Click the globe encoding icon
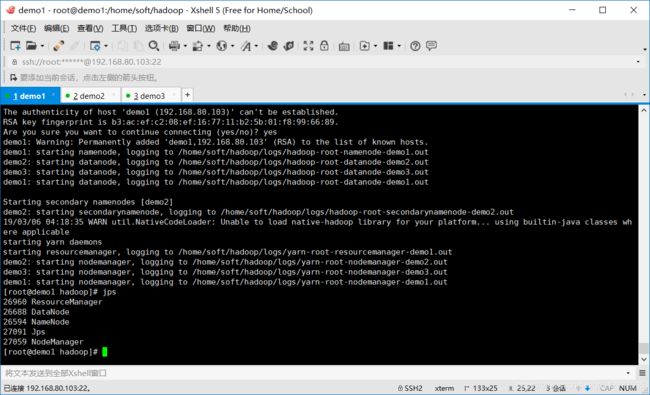The image size is (650, 395). [x=222, y=46]
